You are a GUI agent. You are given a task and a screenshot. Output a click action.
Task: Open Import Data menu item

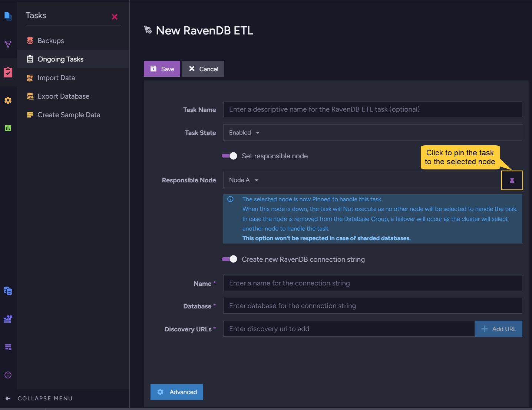73,78
